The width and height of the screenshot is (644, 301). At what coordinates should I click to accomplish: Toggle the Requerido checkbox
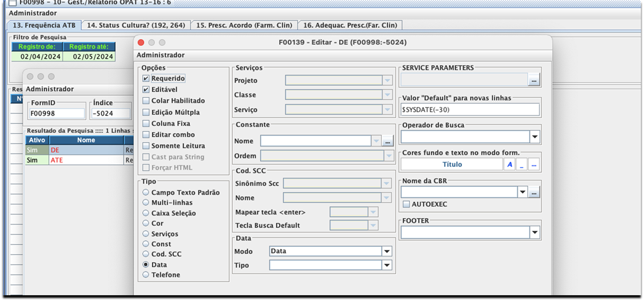[x=146, y=79]
